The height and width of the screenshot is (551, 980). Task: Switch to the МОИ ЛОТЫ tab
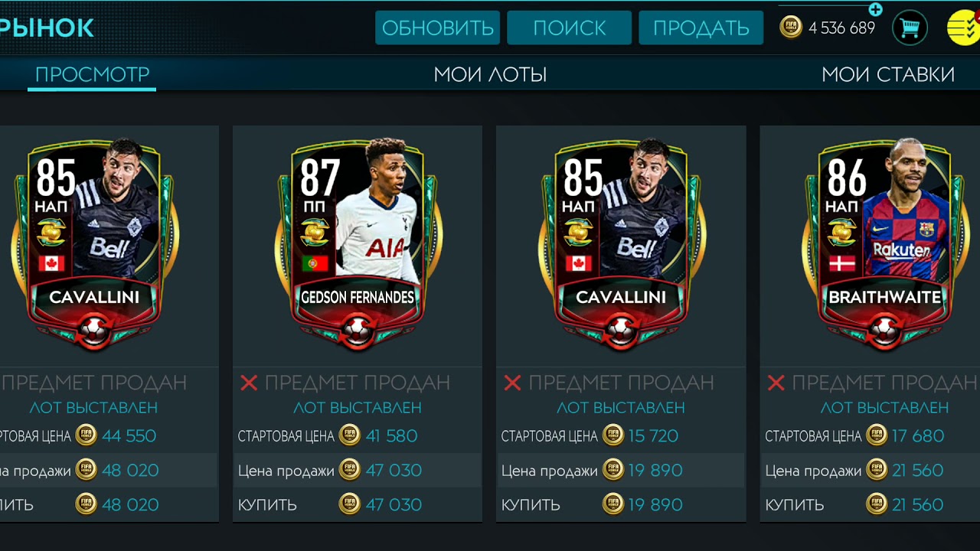click(x=490, y=74)
